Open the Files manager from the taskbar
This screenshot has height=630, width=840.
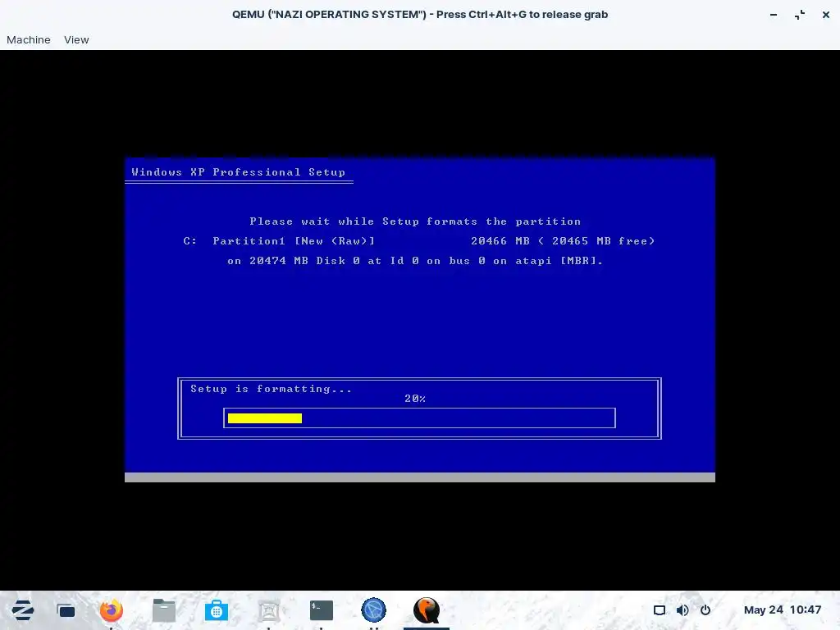pos(164,610)
